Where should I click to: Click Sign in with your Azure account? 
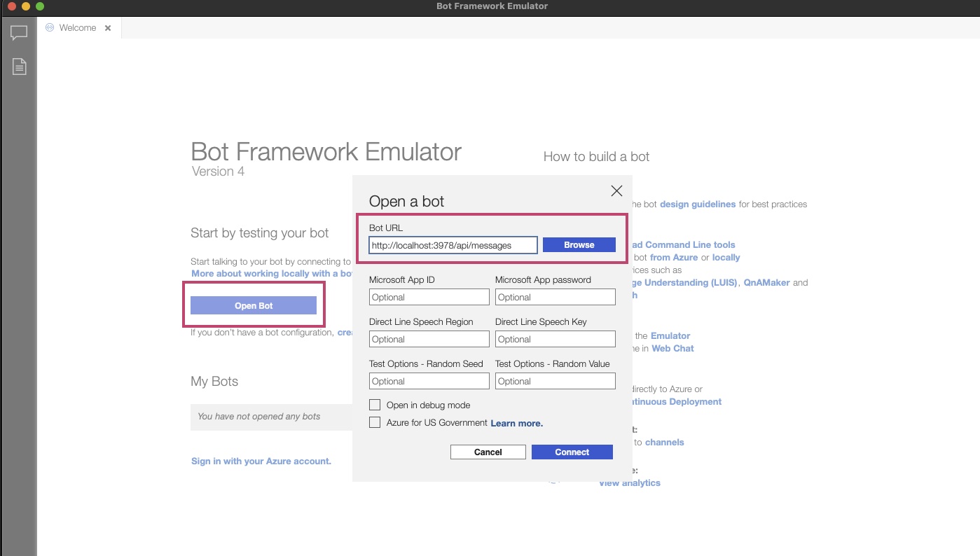coord(261,461)
